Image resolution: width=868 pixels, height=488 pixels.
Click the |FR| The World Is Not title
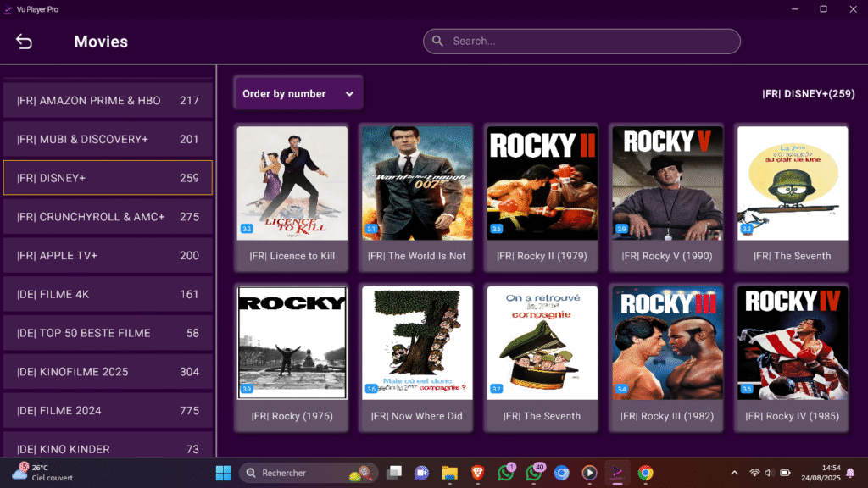click(x=417, y=256)
